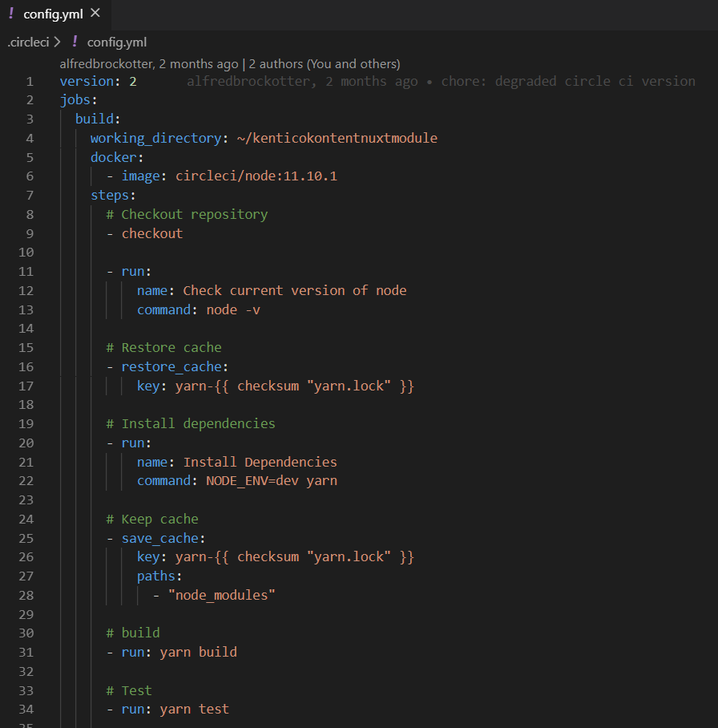Click the '# Restore cache' comment
718x728 pixels.
point(163,348)
